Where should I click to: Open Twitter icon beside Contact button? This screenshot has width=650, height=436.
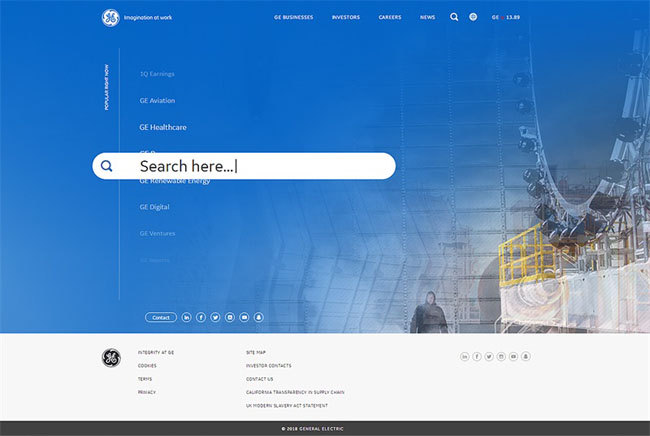[215, 317]
